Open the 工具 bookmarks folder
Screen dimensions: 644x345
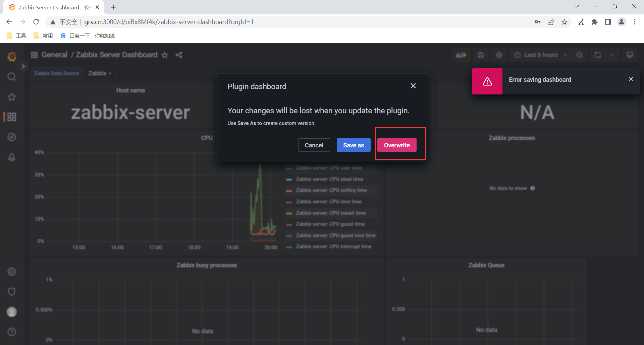[16, 36]
